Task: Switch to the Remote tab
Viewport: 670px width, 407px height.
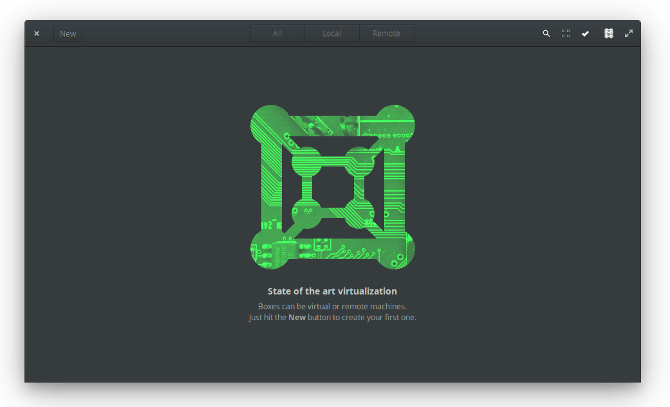Action: coord(386,33)
